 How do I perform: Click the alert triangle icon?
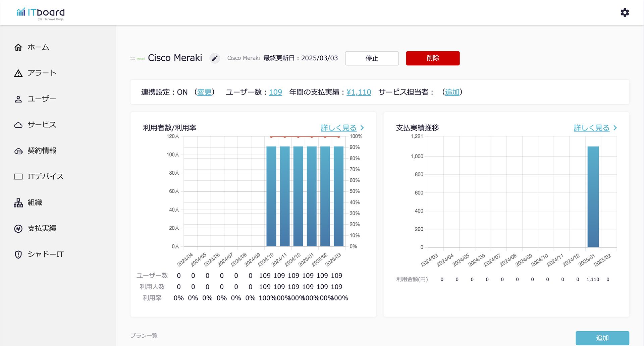(18, 73)
